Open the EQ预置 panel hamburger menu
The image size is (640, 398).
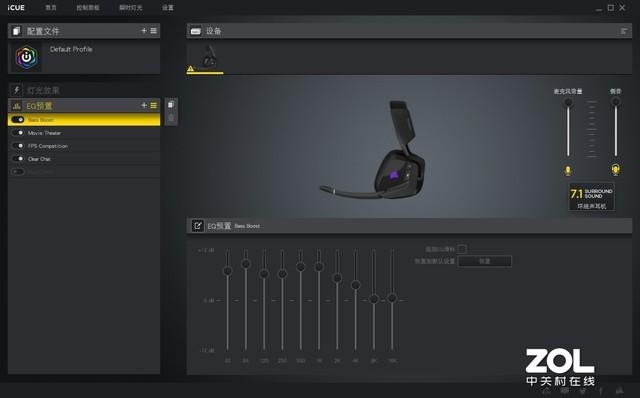tap(153, 105)
